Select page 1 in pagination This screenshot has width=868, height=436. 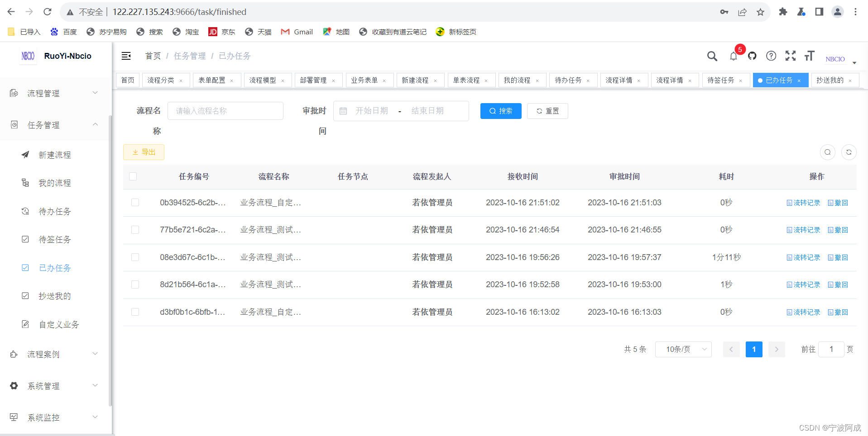754,349
